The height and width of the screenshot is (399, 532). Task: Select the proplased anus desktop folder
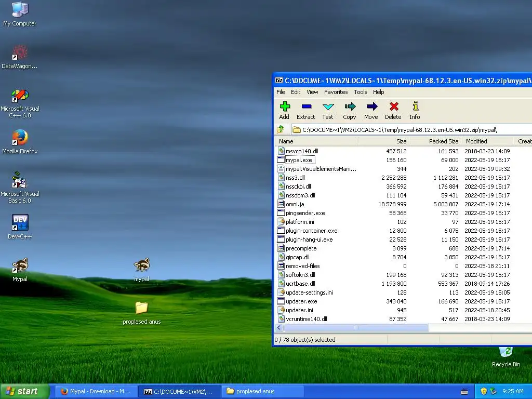click(x=141, y=313)
